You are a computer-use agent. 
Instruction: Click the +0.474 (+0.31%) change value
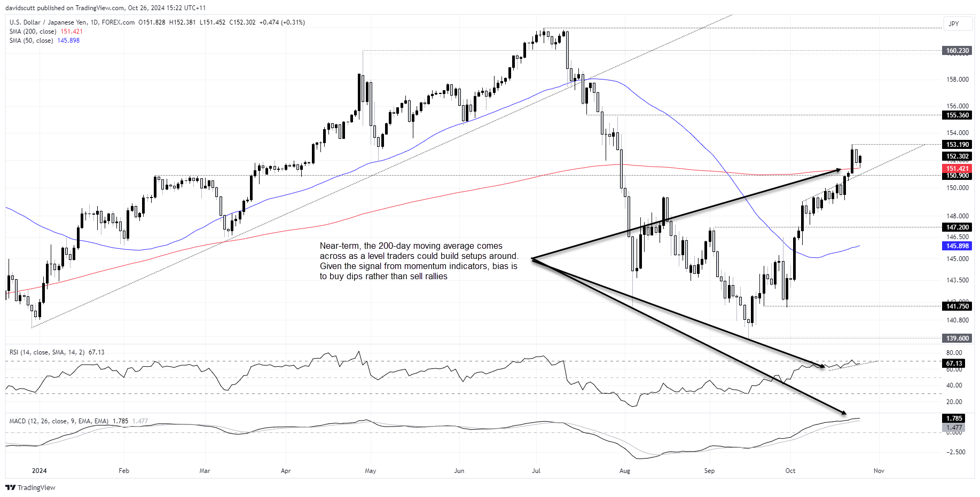click(x=281, y=22)
